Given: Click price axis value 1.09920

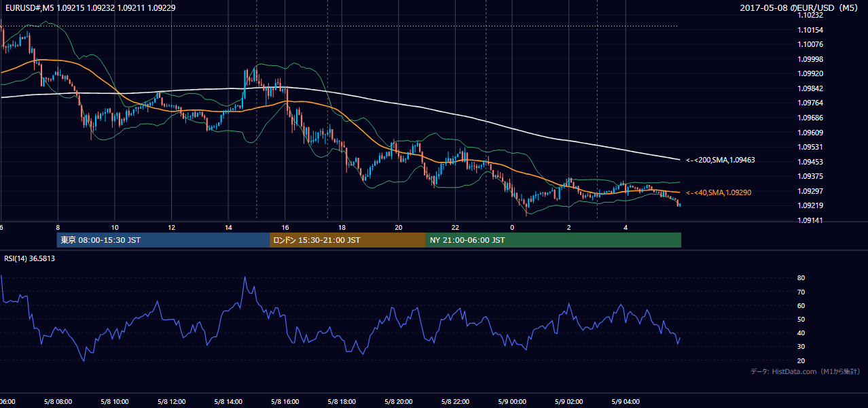Looking at the screenshot, I should (x=810, y=73).
